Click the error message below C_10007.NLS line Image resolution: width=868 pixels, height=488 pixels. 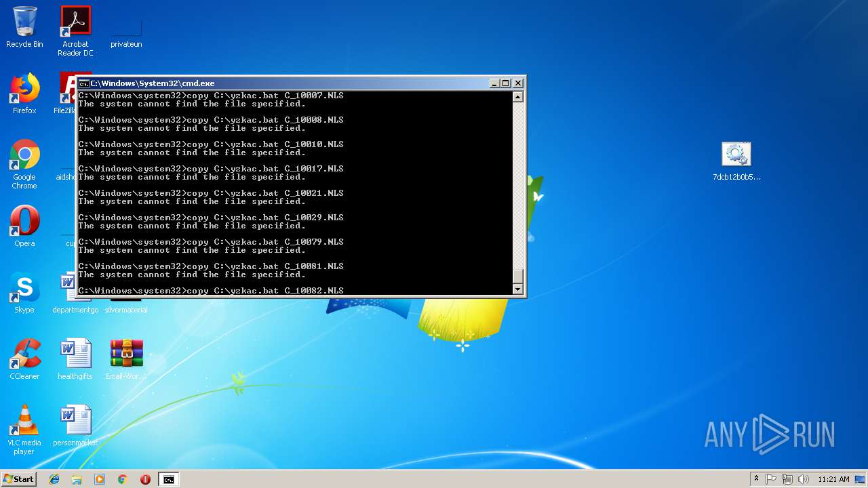tap(192, 104)
